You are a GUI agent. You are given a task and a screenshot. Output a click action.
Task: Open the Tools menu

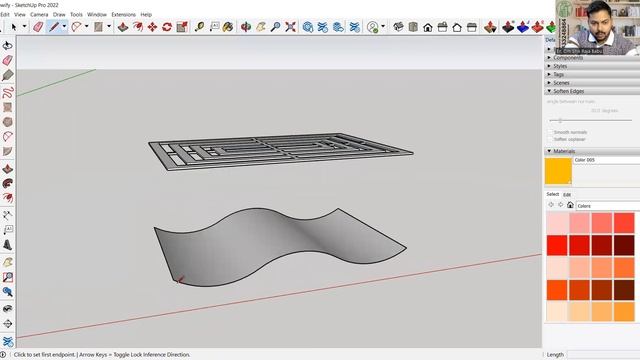tap(76, 14)
